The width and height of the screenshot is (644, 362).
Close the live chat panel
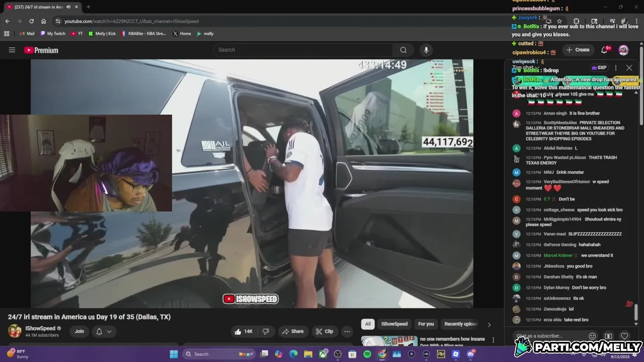629,67
